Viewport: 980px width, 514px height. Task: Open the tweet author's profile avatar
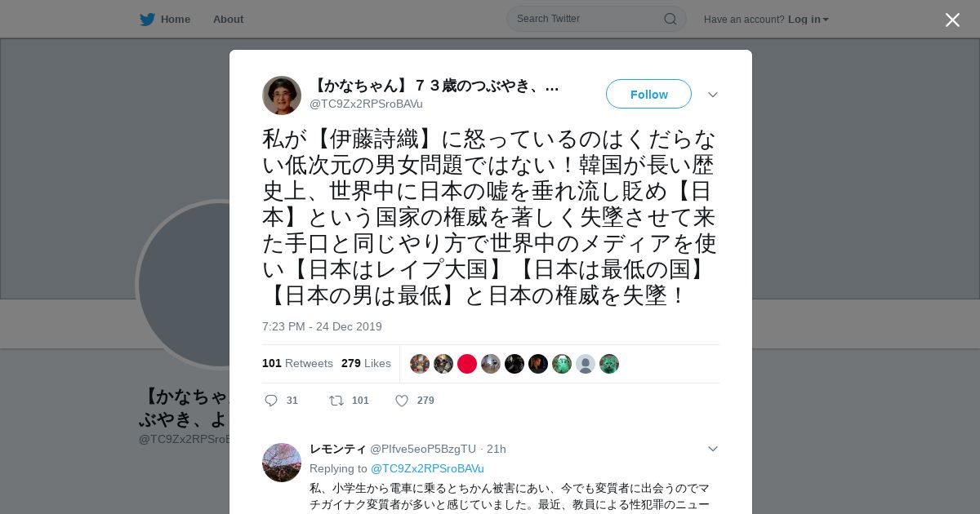coord(282,95)
